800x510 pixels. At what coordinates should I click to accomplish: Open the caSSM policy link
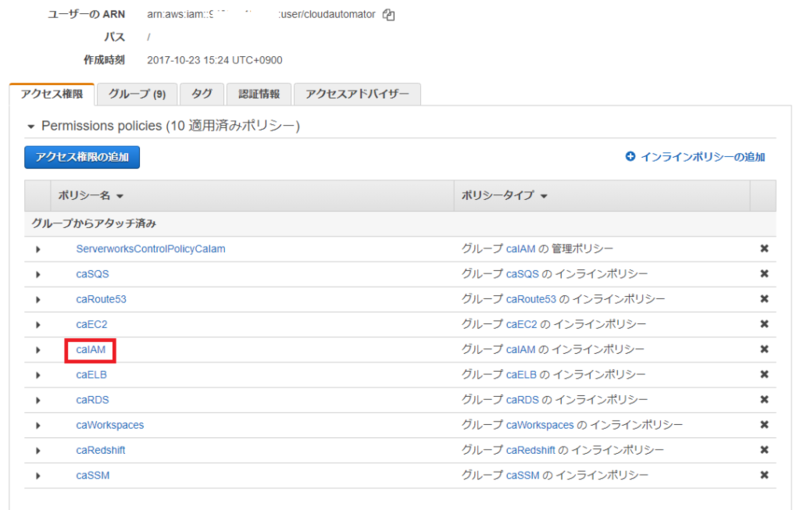point(93,475)
